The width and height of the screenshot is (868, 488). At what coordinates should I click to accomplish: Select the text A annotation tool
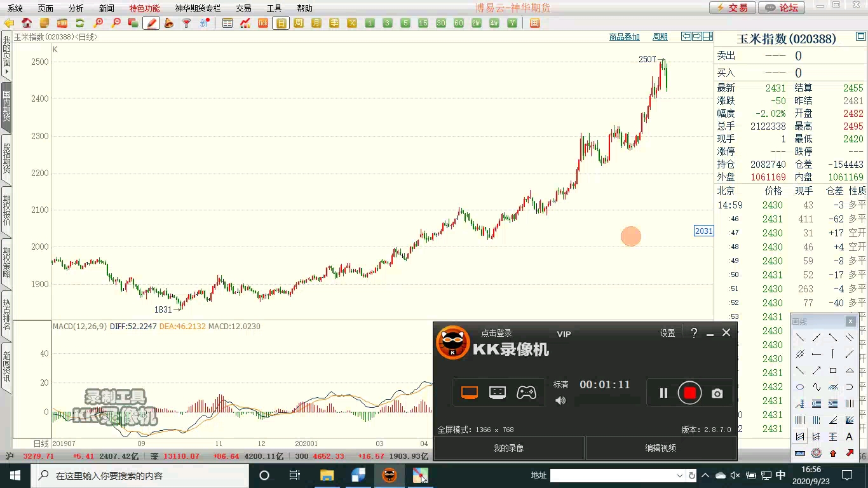(850, 437)
